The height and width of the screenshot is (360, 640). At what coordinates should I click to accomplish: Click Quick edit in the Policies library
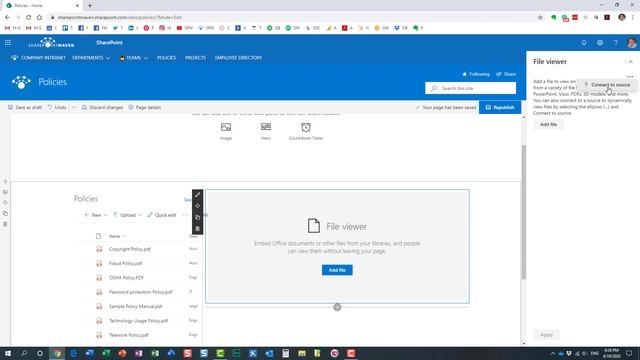[162, 215]
